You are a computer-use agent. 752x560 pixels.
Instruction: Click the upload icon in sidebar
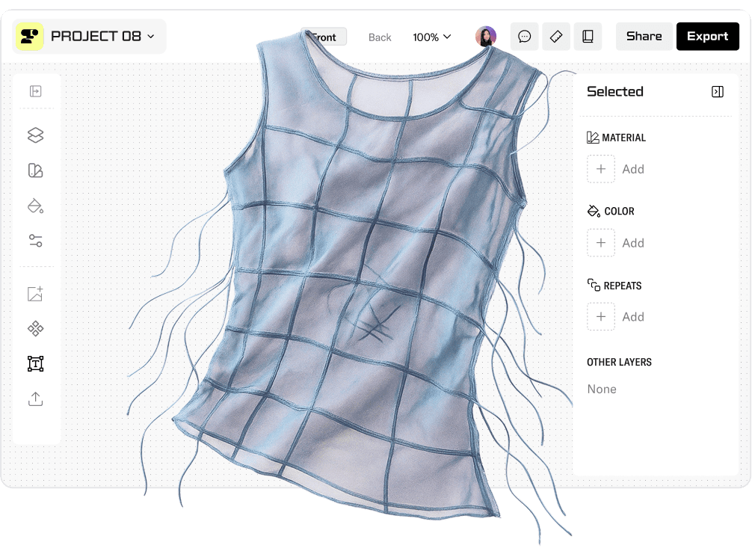(x=35, y=399)
